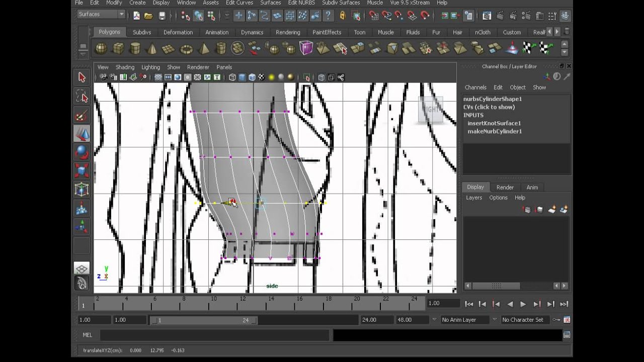
Task: Create a polygon cone from the shelf
Action: tap(152, 48)
